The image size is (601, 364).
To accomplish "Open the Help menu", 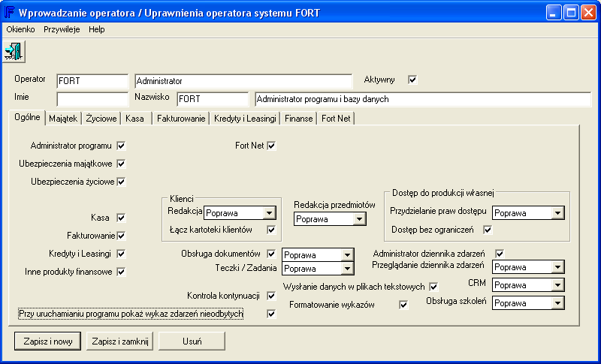I will [x=97, y=29].
